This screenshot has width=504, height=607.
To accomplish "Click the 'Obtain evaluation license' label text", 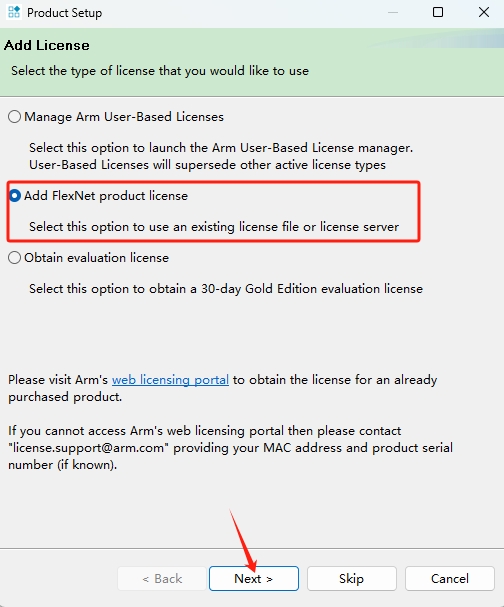I will tap(96, 257).
